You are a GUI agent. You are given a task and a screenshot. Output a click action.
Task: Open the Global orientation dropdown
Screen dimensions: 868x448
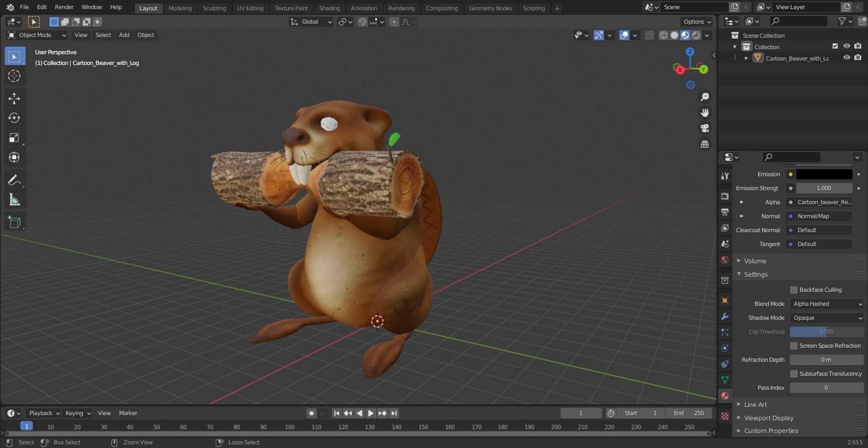[x=311, y=22]
